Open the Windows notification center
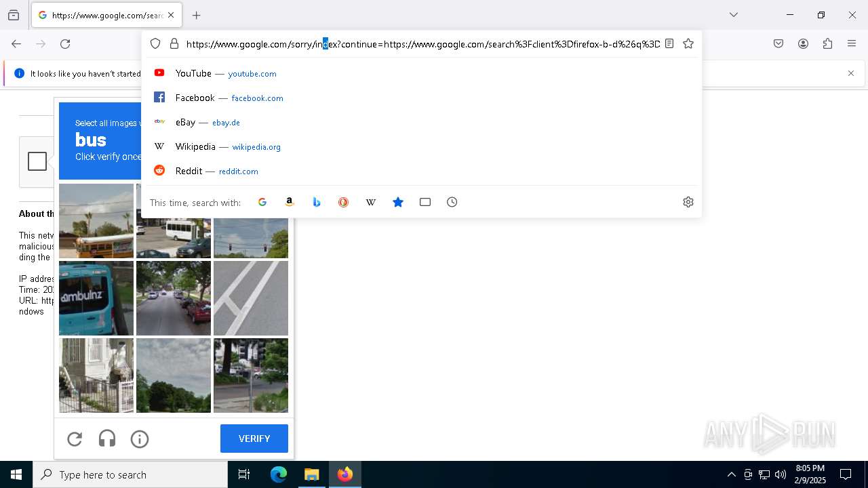 click(846, 474)
